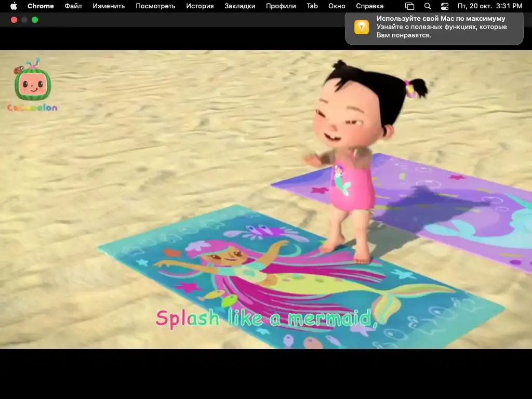Open the Apple menu
This screenshot has height=399, width=532.
(14, 6)
